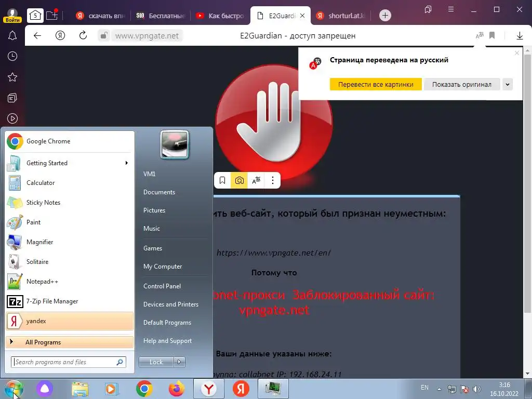The image size is (532, 399).
Task: Bookmark this page via address bar flag
Action: pyautogui.click(x=492, y=35)
